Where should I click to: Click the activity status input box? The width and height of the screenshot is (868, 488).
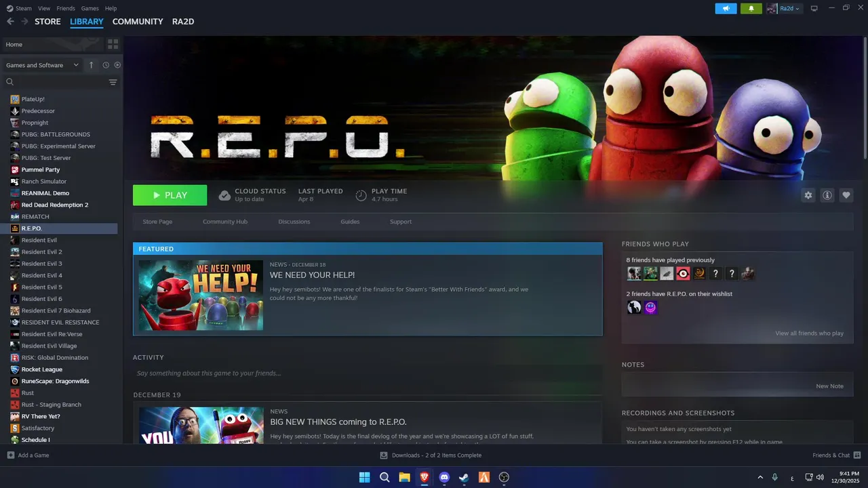click(368, 373)
